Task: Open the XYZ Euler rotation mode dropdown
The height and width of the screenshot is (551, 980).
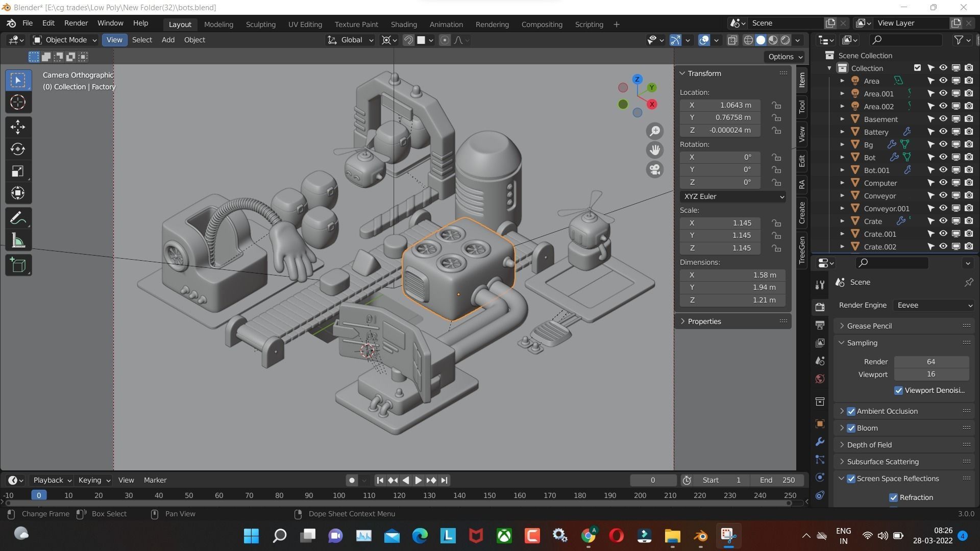Action: click(x=732, y=196)
